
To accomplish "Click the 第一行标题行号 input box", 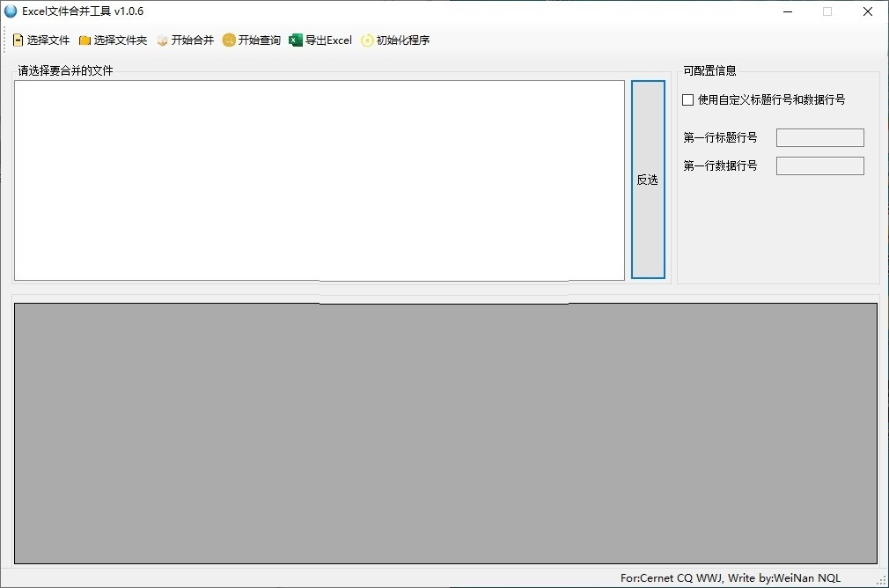I will click(819, 137).
